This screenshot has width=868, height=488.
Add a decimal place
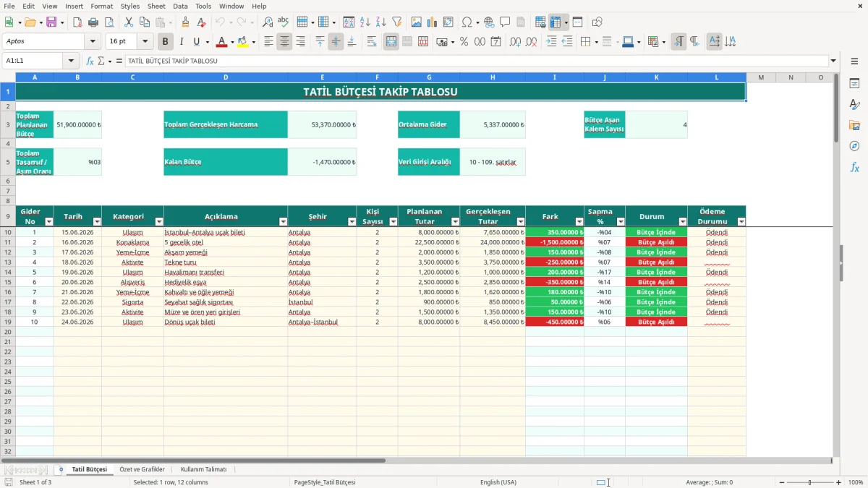515,42
